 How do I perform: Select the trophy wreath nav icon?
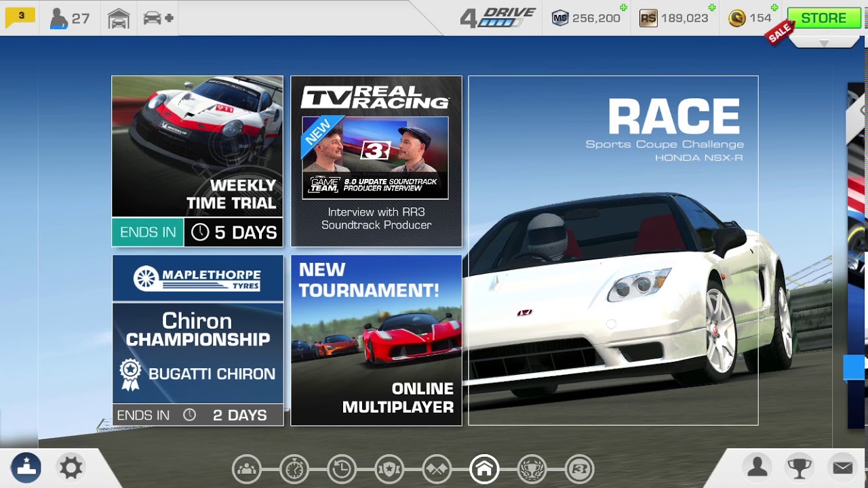click(532, 468)
